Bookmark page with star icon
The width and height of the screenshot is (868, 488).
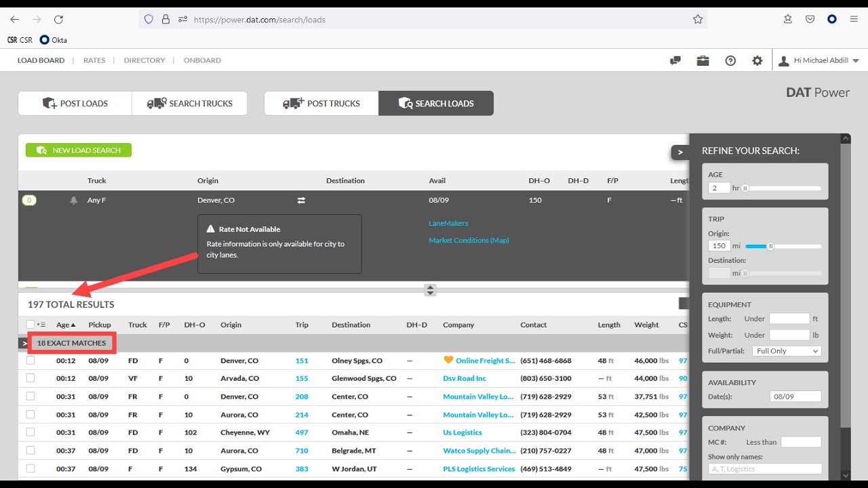point(698,20)
